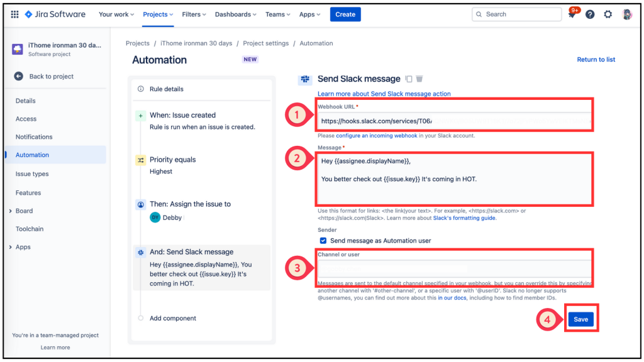Click the top Search box

click(517, 14)
